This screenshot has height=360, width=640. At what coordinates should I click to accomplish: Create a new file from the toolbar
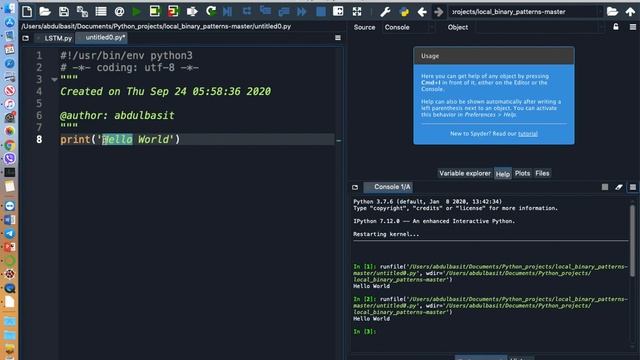27,11
